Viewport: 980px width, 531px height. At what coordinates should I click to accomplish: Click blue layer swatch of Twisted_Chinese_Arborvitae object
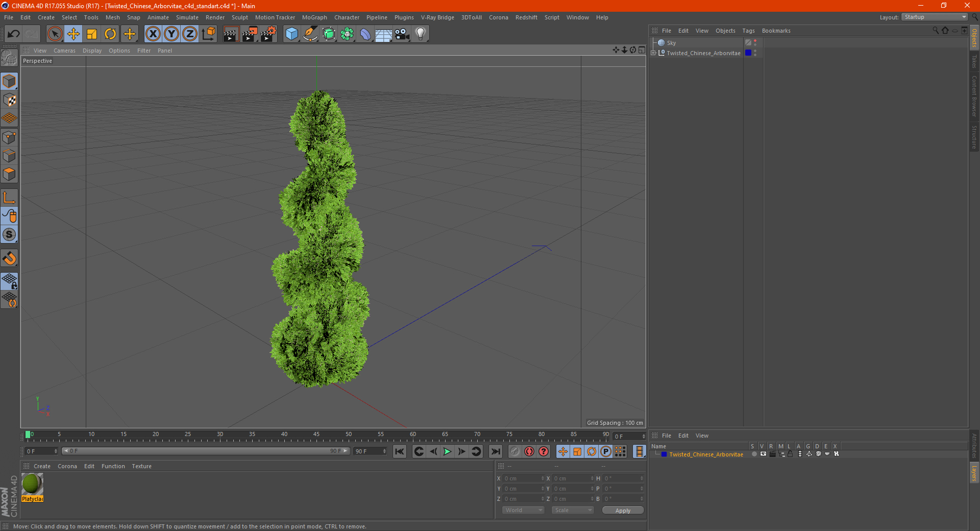[x=748, y=53]
